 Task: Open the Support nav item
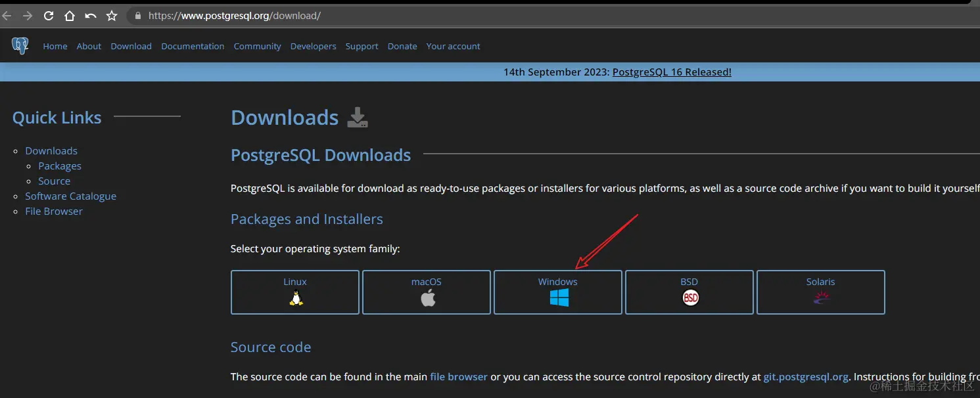tap(362, 46)
